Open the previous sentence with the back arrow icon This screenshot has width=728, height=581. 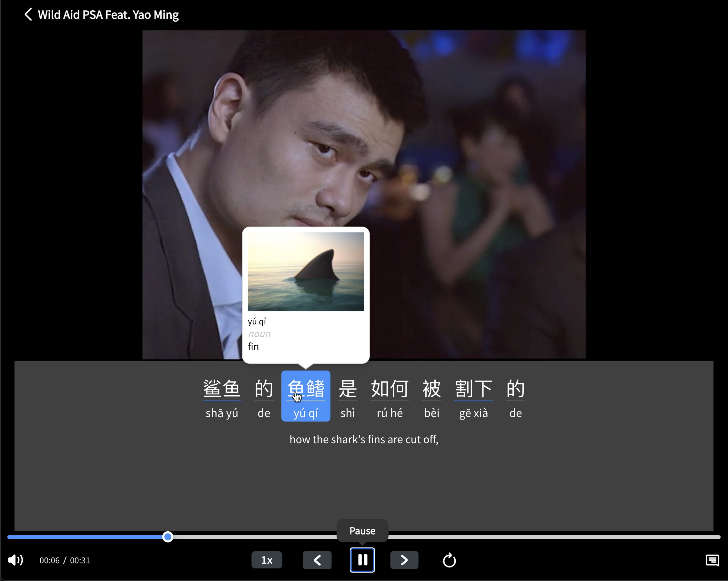pos(317,560)
